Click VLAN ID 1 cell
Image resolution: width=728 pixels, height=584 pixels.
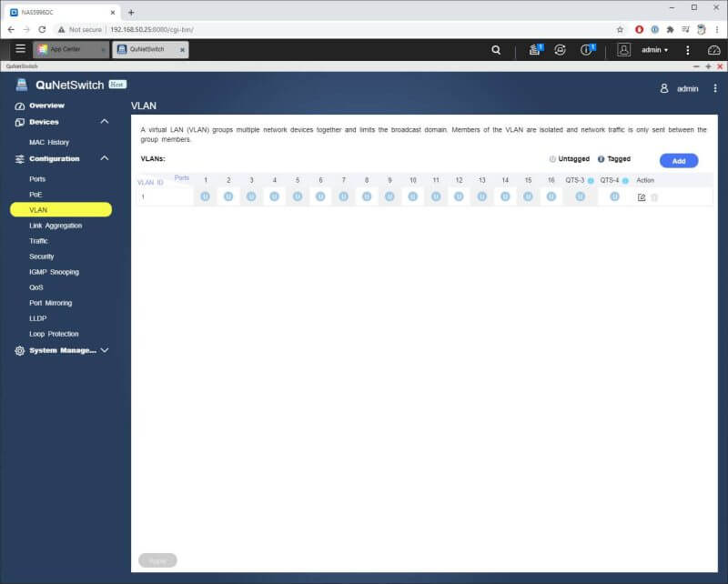point(165,196)
